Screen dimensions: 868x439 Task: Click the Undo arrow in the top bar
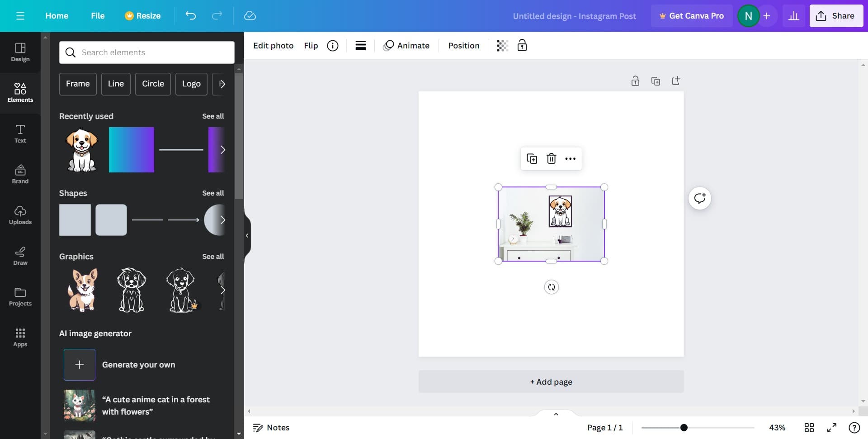click(x=191, y=15)
